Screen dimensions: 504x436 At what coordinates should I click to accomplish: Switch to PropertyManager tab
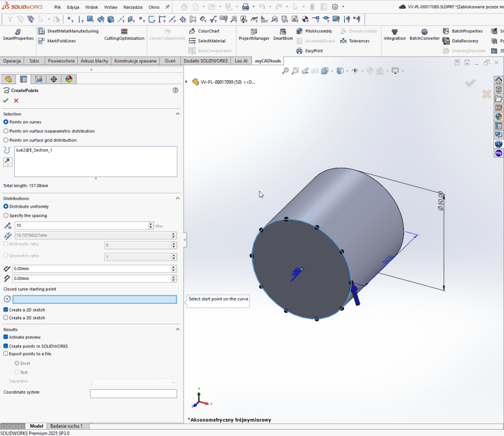point(24,79)
